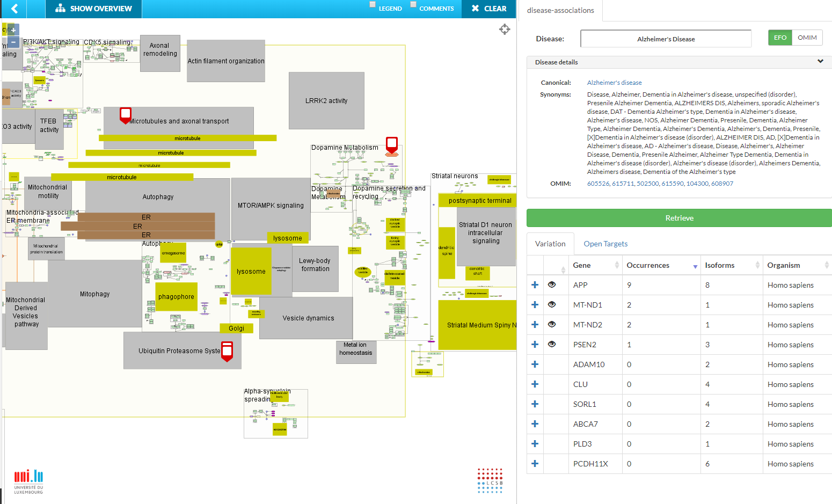Click the red pin on Ubiquitin Proteasome System
Screen dimensions: 832x504
tap(227, 350)
